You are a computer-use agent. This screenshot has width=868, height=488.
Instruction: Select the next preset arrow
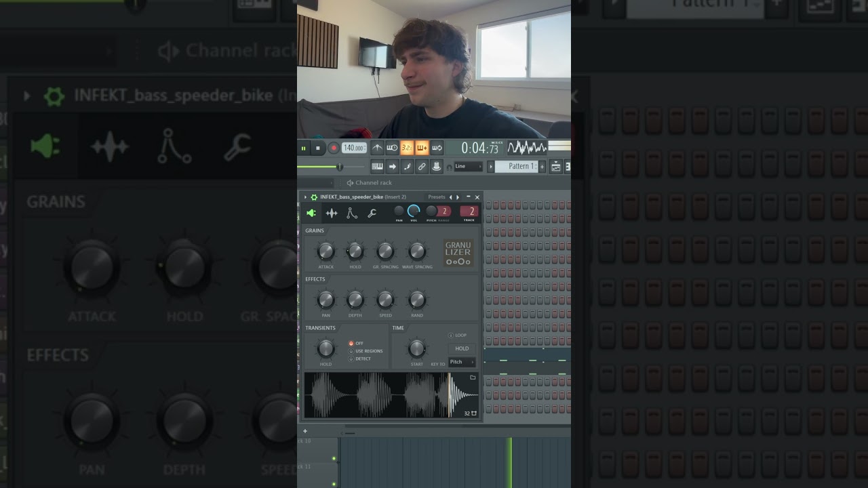(x=458, y=197)
